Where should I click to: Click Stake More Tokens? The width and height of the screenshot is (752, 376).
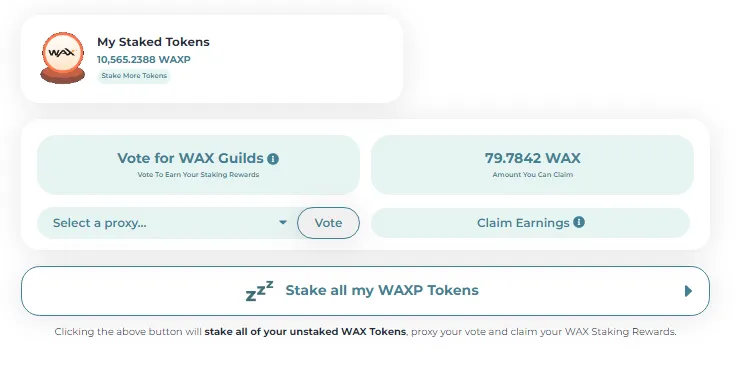(x=134, y=76)
